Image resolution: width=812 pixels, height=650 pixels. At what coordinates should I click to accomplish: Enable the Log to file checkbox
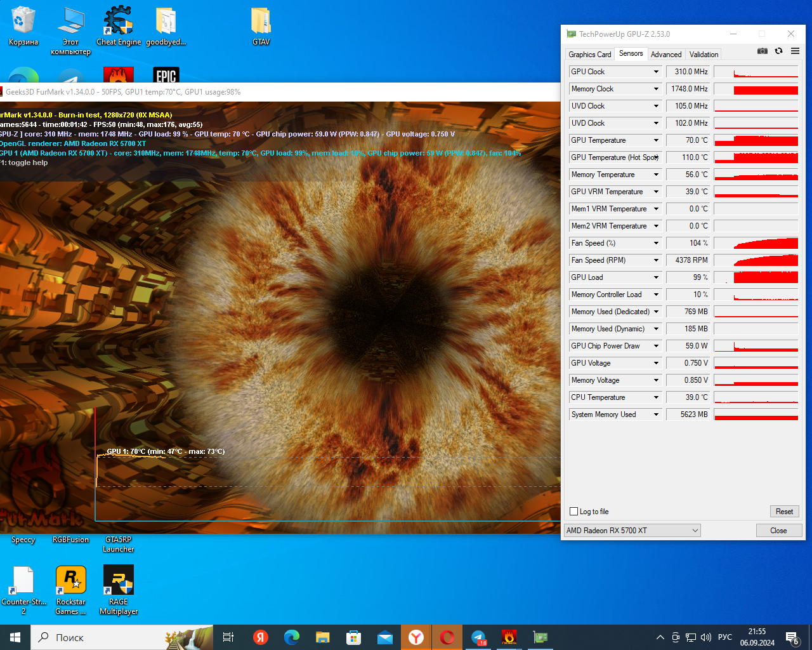574,512
